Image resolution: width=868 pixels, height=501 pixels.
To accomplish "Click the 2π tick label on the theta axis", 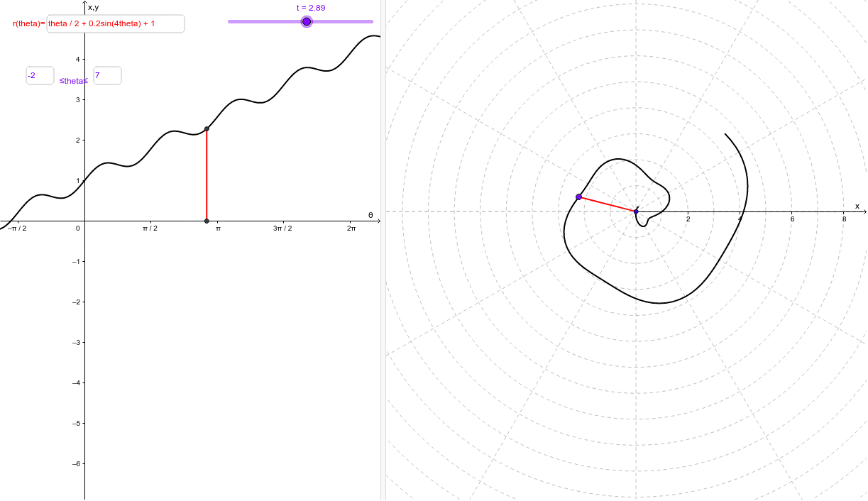I will 351,228.
